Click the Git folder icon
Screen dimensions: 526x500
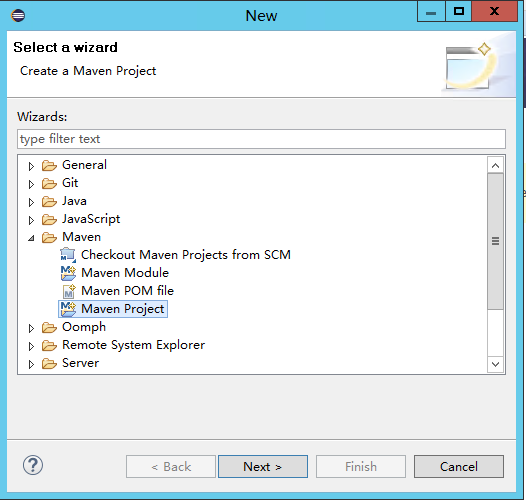click(x=49, y=184)
